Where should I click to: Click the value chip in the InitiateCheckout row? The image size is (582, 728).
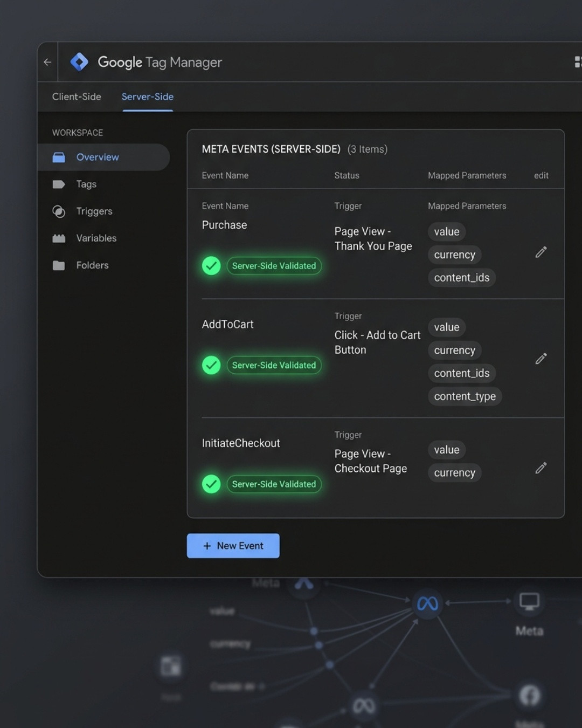tap(447, 449)
